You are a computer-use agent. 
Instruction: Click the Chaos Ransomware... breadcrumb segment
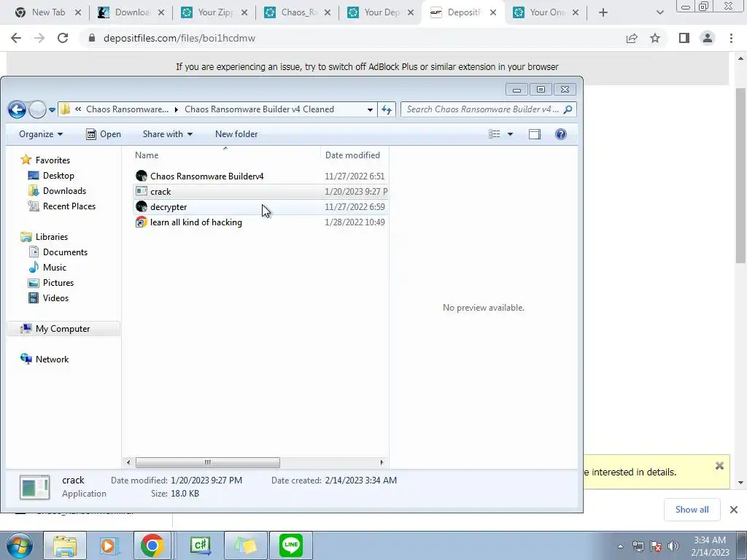[127, 109]
